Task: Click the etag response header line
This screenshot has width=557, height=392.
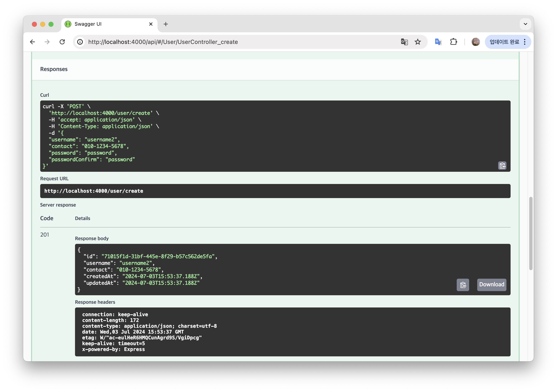Action: click(x=142, y=338)
